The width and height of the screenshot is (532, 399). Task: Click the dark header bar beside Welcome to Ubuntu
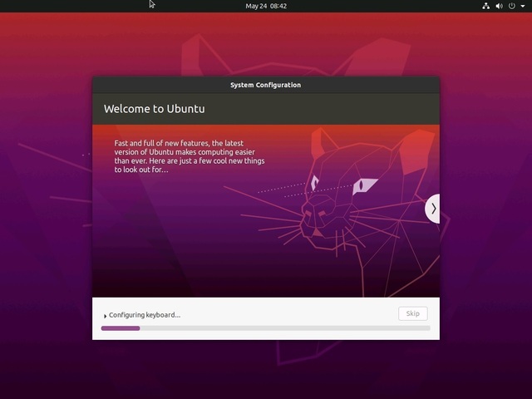click(332, 109)
